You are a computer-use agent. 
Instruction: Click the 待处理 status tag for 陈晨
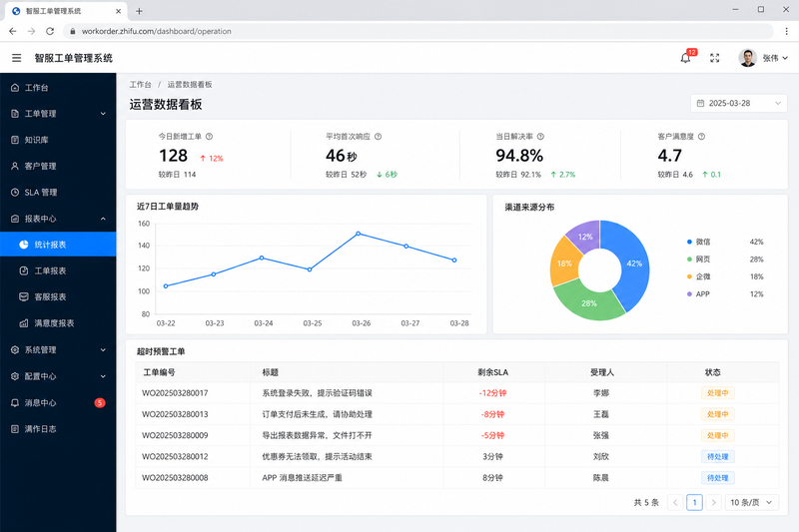(717, 478)
